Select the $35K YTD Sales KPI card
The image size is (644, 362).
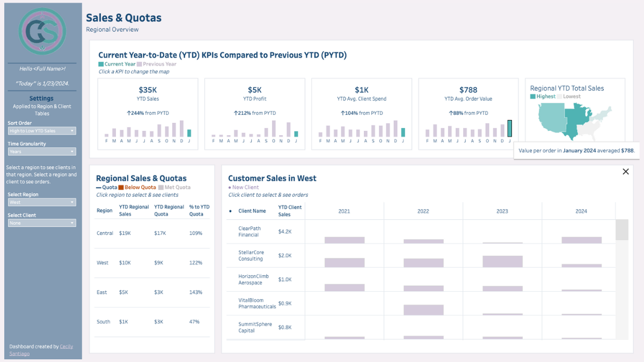pyautogui.click(x=148, y=114)
